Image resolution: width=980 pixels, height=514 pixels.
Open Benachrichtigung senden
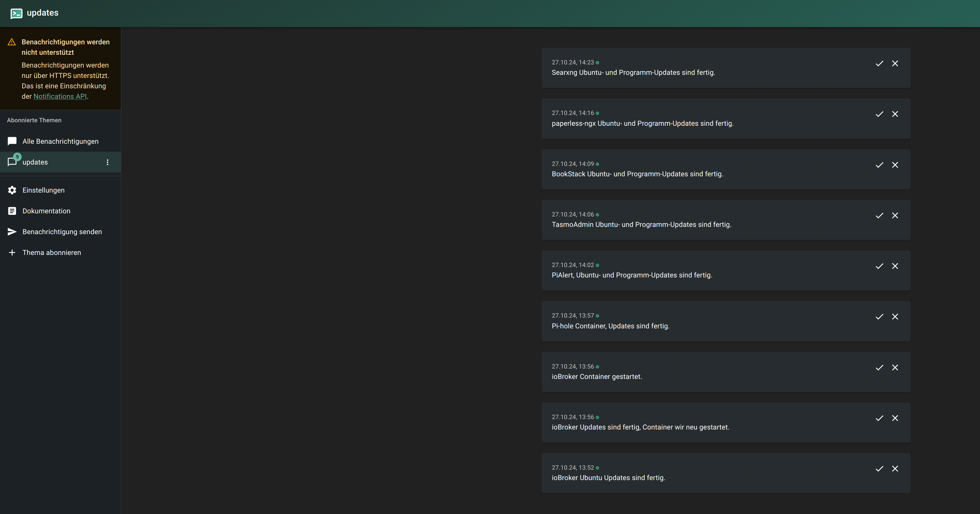coord(61,232)
